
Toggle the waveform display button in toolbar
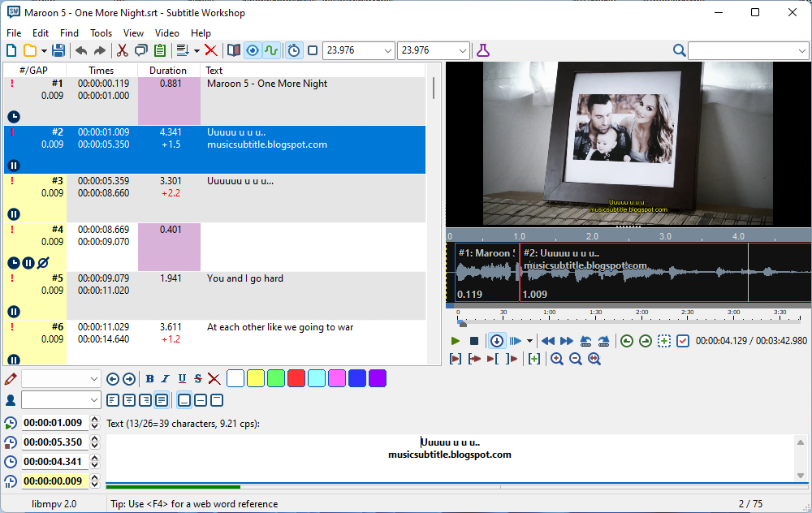click(x=271, y=50)
